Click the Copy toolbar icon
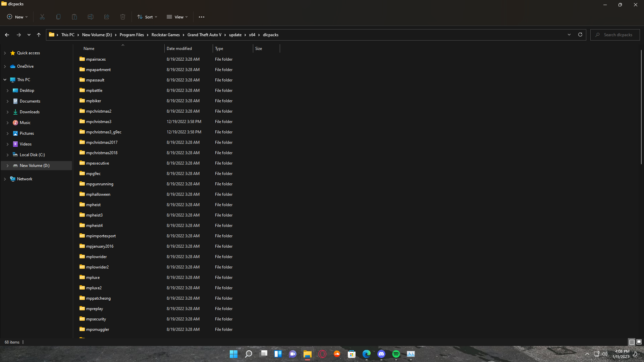 pos(58,17)
